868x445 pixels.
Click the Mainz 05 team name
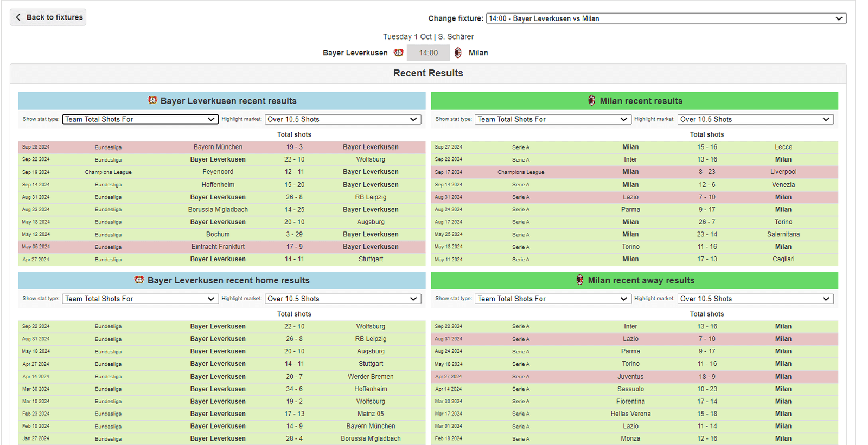[371, 414]
